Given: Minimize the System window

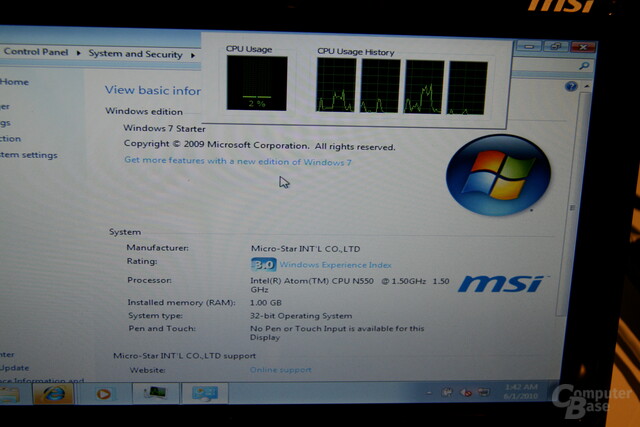Looking at the screenshot, I should [529, 47].
